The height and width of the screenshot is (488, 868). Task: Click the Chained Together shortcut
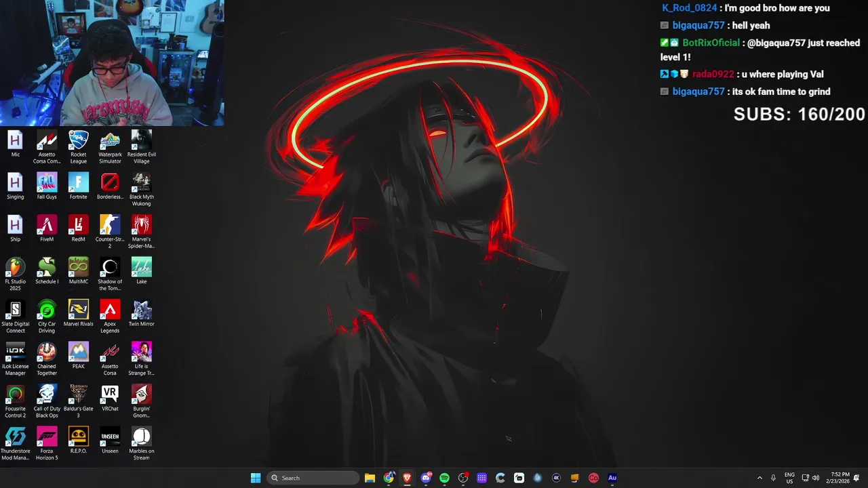(x=47, y=359)
